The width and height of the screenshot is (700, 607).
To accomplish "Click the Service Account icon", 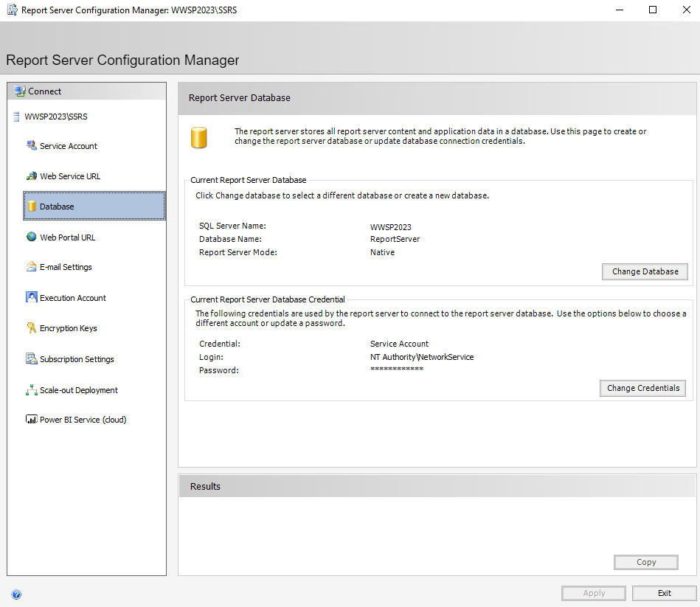I will pos(31,146).
